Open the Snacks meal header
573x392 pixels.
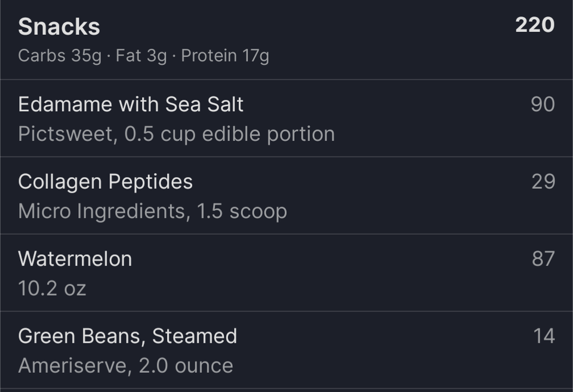point(286,39)
